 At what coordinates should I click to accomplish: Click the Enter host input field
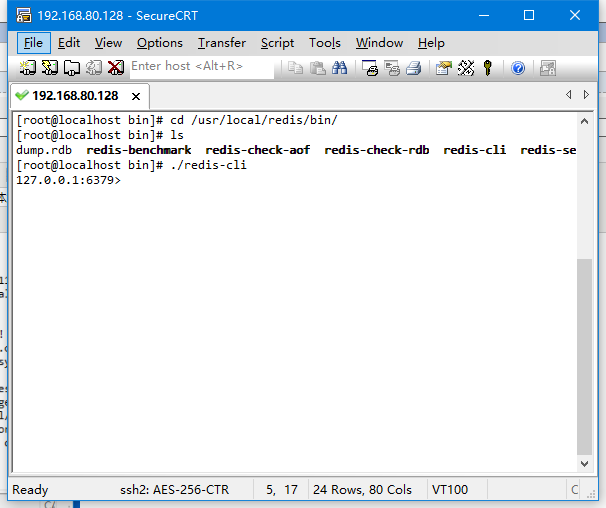(x=202, y=67)
